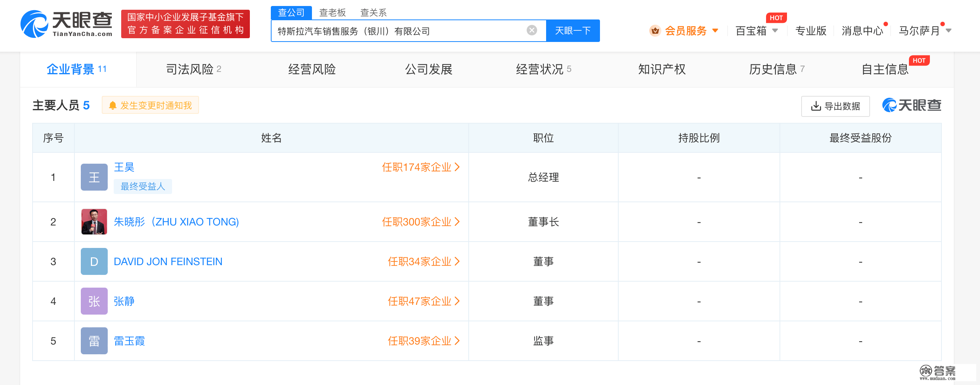
Task: Select the 经营风险 tab
Action: coord(312,69)
